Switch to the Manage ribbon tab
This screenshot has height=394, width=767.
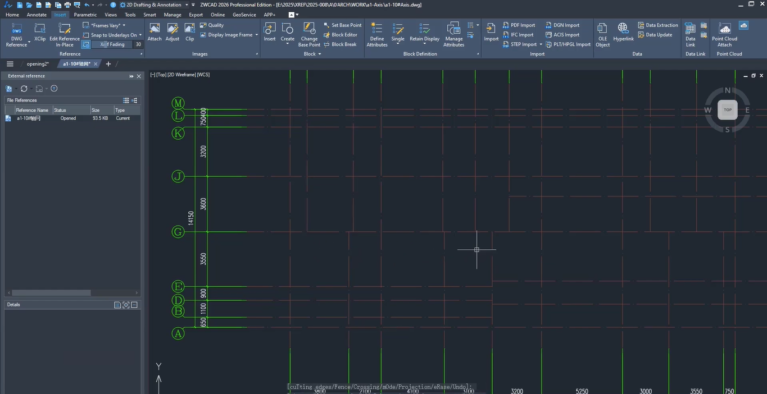(x=173, y=15)
